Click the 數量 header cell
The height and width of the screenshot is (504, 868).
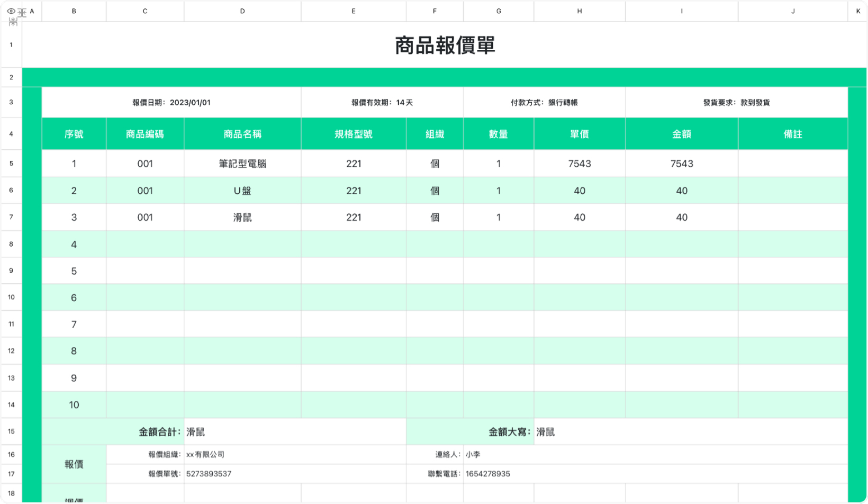coord(499,134)
